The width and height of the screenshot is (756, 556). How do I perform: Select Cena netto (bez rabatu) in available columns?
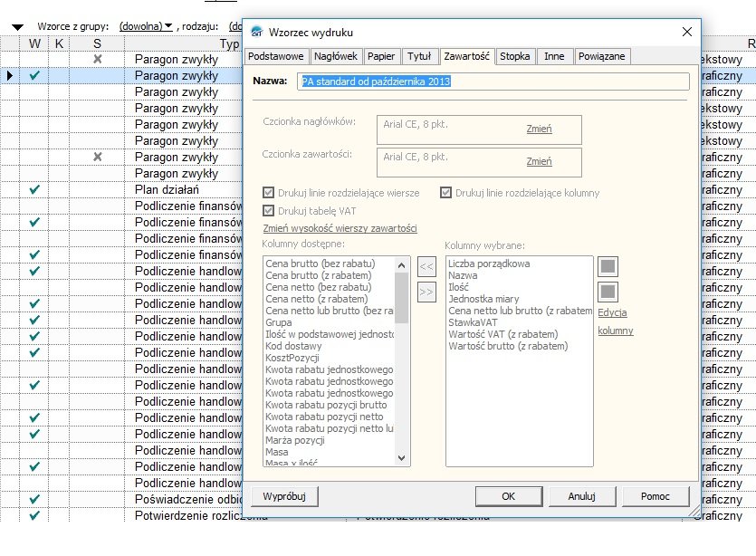click(x=319, y=287)
